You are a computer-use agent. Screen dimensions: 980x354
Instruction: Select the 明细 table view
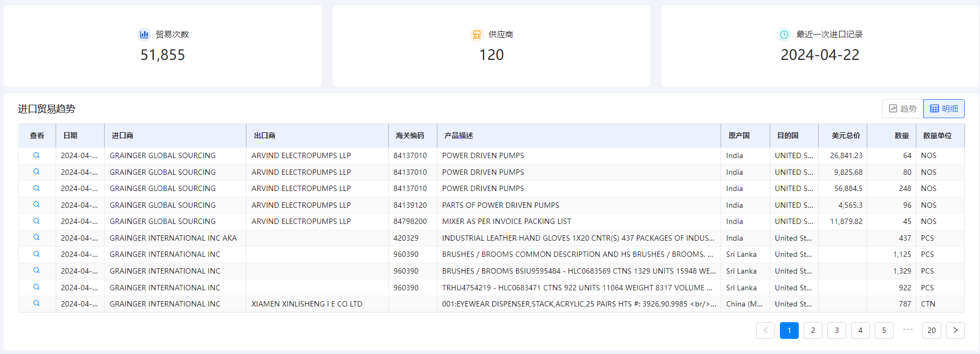point(944,108)
